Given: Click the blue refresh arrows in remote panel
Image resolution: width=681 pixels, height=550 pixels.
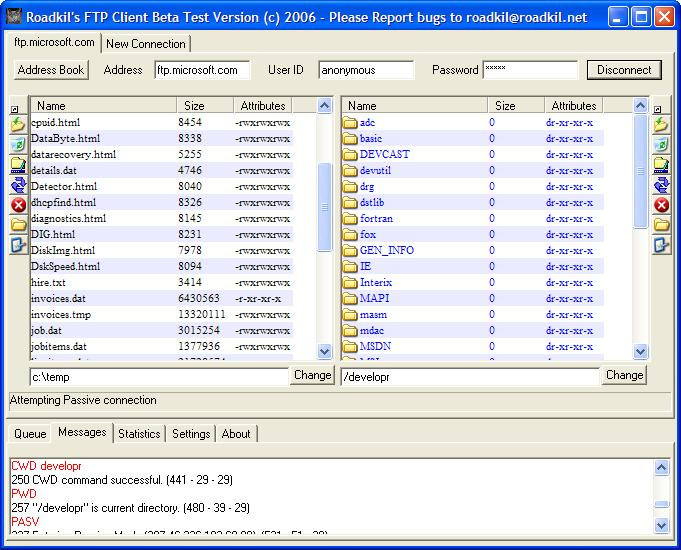Looking at the screenshot, I should [661, 185].
